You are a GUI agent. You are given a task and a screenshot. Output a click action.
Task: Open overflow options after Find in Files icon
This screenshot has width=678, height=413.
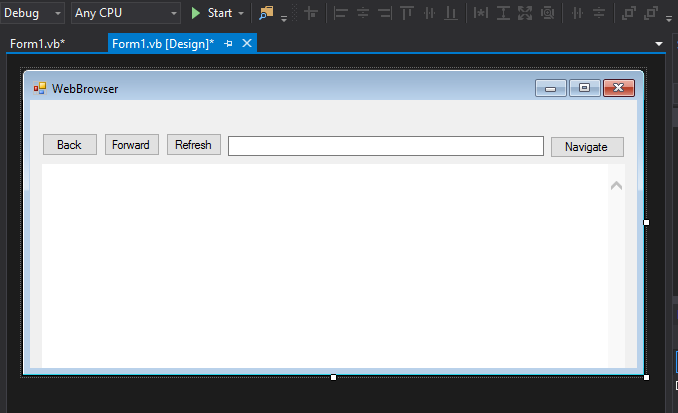point(284,19)
